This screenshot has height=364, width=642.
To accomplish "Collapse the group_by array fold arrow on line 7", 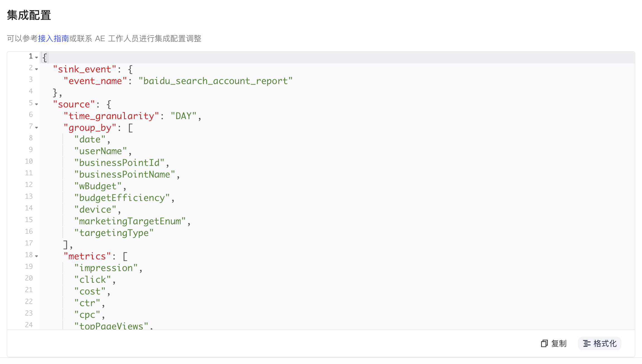I will point(37,127).
